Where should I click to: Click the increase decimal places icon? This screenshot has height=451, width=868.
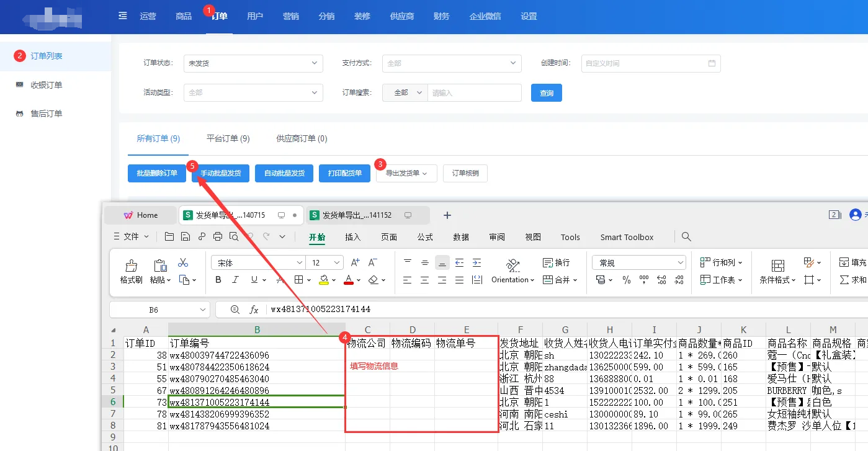661,280
